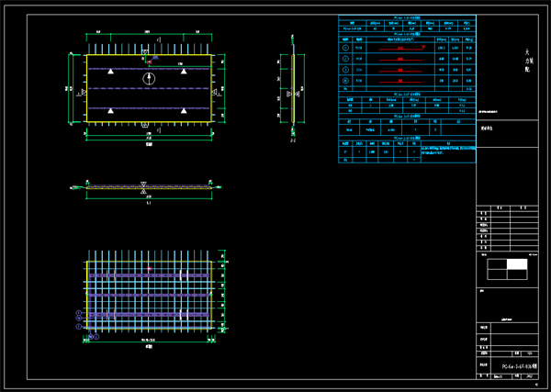This screenshot has width=551, height=392.
Task: Pick the upper-left white triangle lifting point
Action: 111,72
